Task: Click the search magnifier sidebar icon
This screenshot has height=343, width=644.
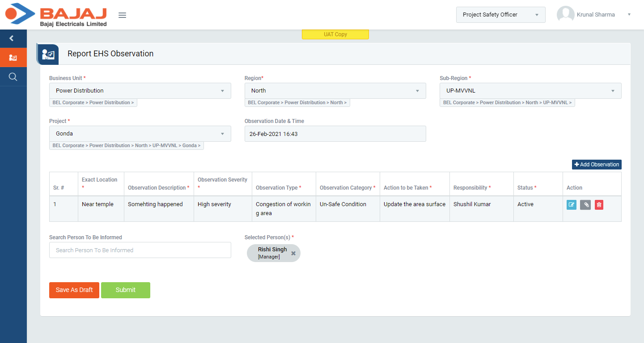Action: click(13, 77)
